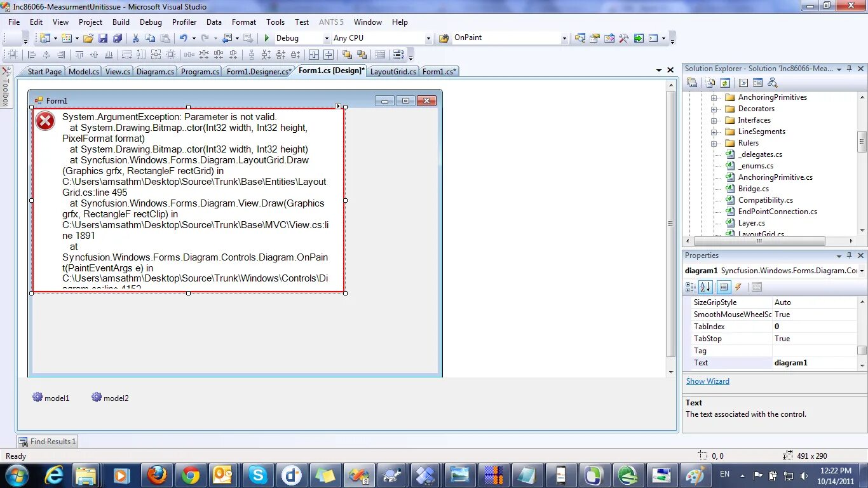The height and width of the screenshot is (488, 868).
Task: Click Solution Explorer Show All Files icon
Action: point(710,83)
